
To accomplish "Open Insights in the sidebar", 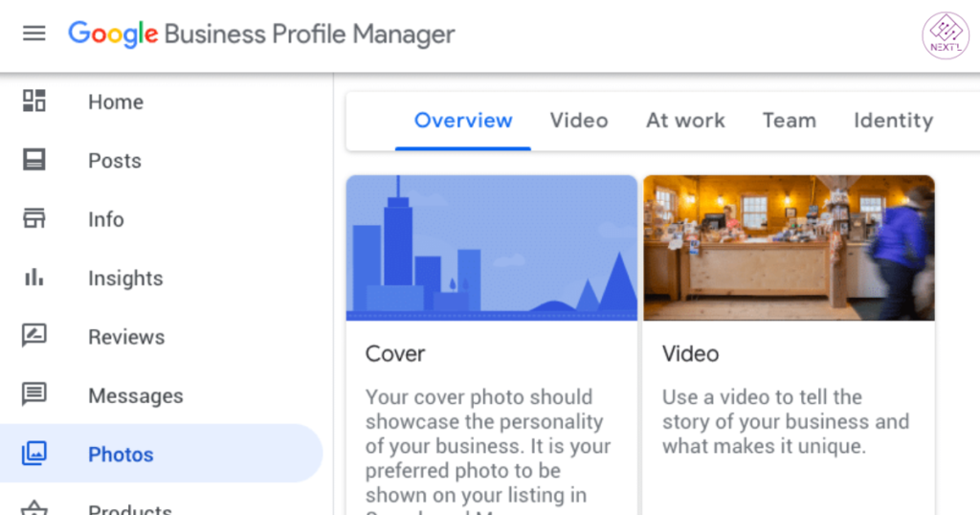I will pyautogui.click(x=125, y=279).
